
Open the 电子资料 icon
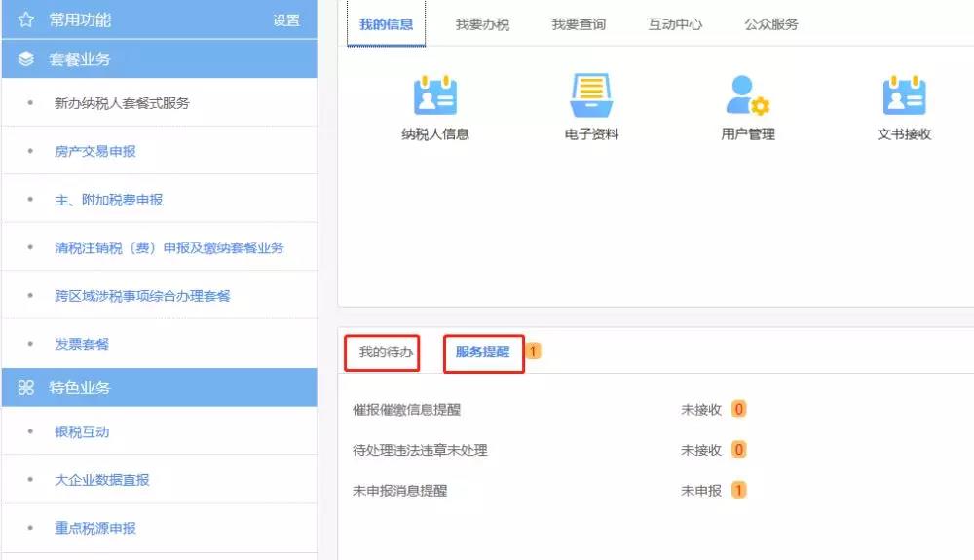click(591, 97)
